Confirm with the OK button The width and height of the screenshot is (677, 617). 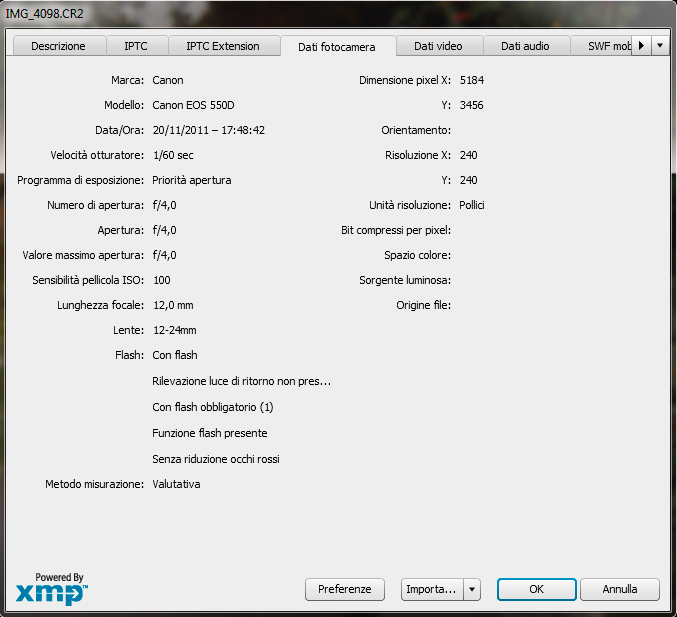pyautogui.click(x=537, y=589)
